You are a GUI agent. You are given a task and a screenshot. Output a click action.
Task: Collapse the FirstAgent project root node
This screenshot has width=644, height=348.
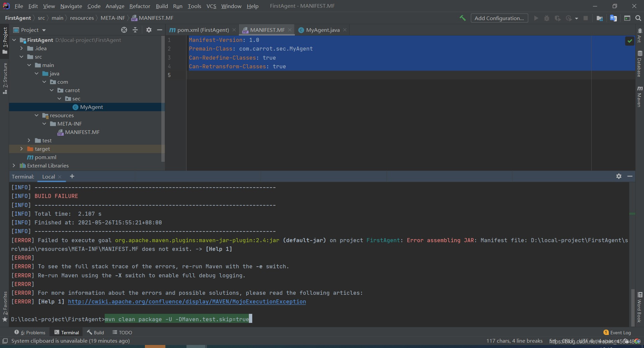[x=14, y=40]
